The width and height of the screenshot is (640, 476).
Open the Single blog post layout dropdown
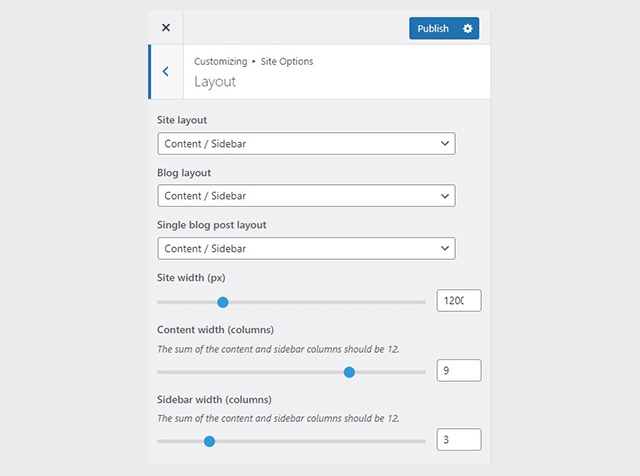click(x=307, y=248)
